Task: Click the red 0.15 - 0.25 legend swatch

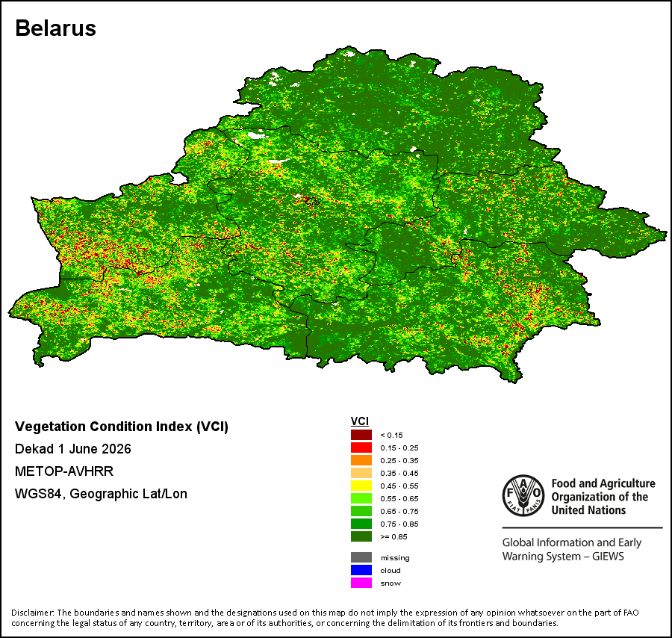Action: pos(361,447)
